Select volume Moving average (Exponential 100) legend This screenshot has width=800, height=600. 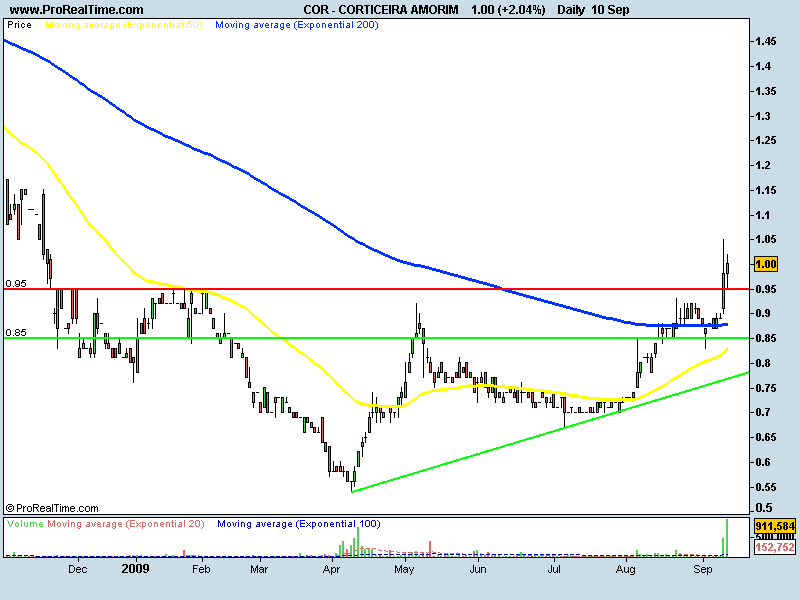point(299,524)
